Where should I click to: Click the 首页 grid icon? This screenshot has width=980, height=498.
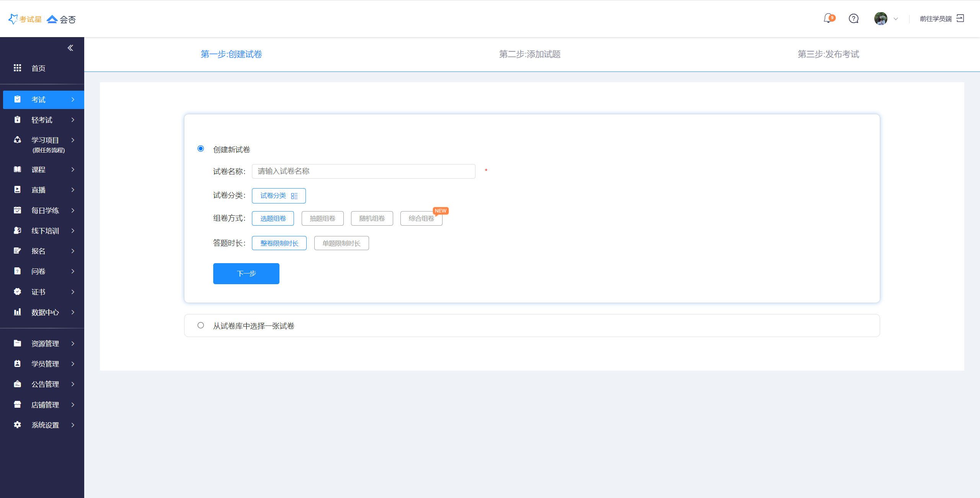(x=17, y=68)
